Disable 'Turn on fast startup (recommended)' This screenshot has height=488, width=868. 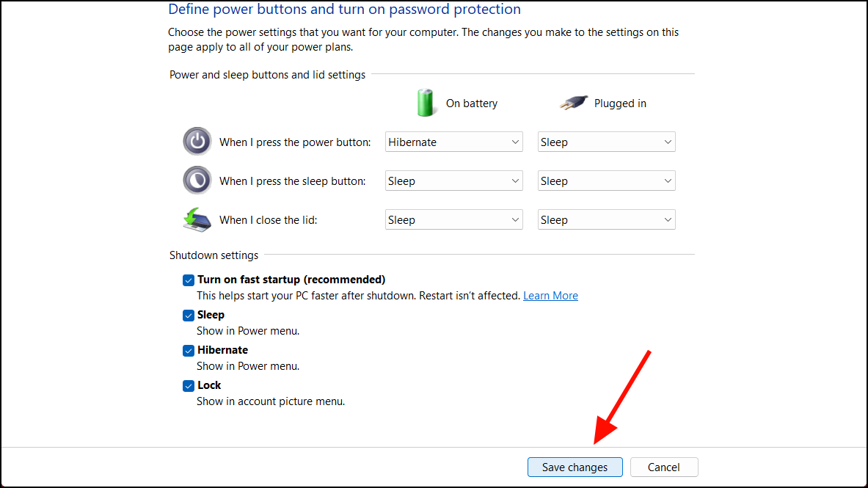coord(189,280)
